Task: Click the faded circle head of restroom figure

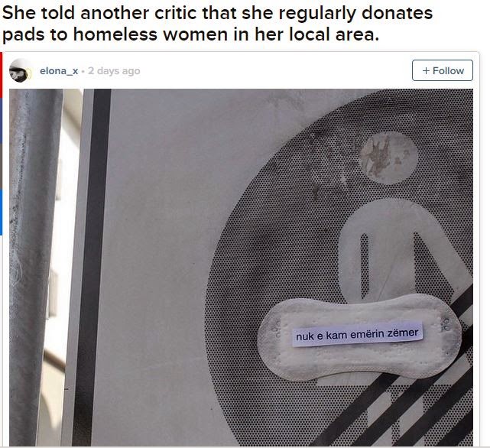Action: click(388, 157)
